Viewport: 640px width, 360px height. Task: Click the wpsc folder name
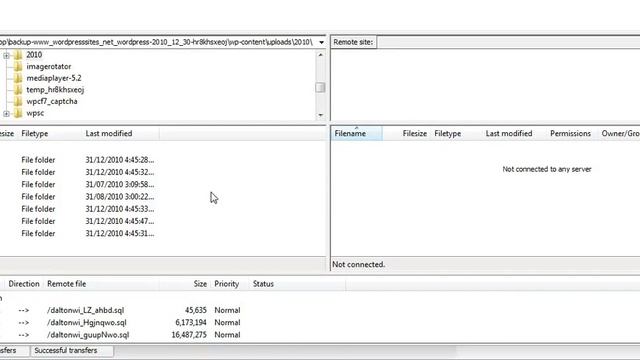pos(35,113)
